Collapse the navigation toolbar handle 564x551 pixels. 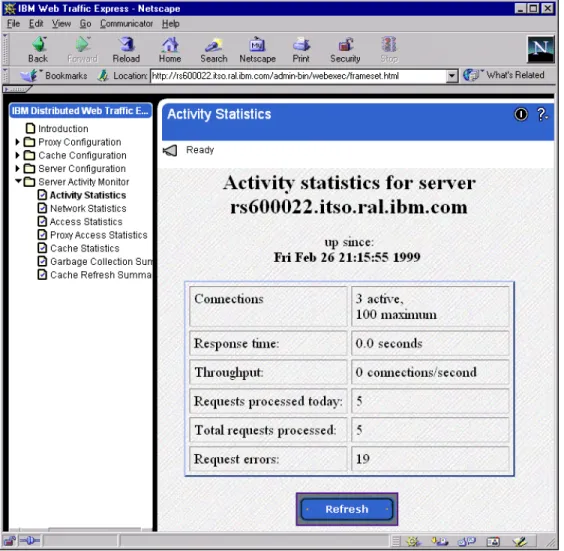(5, 49)
